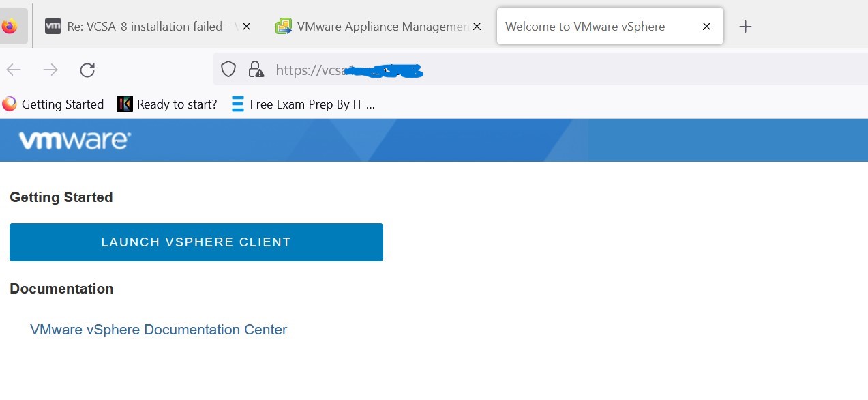Focus the URL address bar
The image size is (868, 400).
click(x=540, y=70)
